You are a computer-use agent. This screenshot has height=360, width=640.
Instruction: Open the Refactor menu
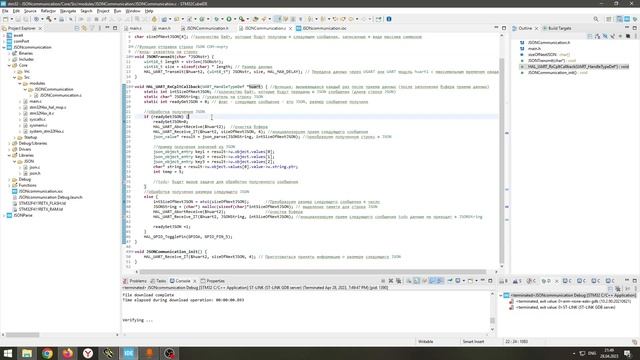48,11
